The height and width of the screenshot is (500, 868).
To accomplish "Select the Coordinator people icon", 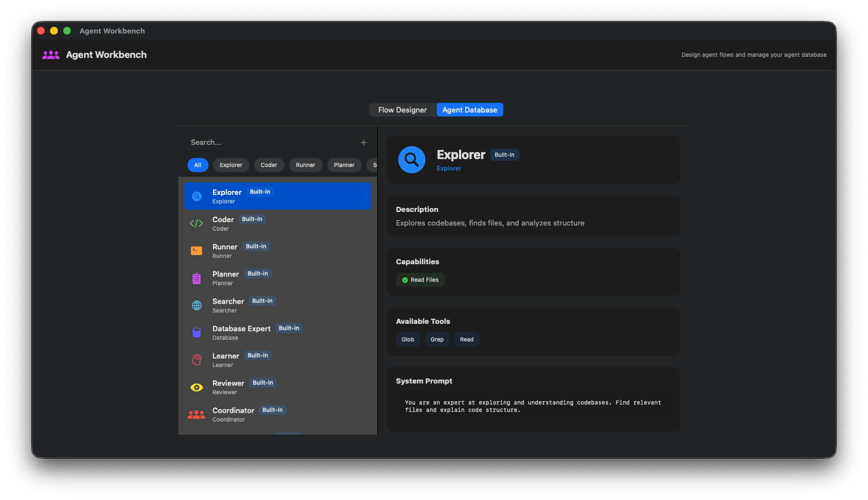I will (197, 414).
